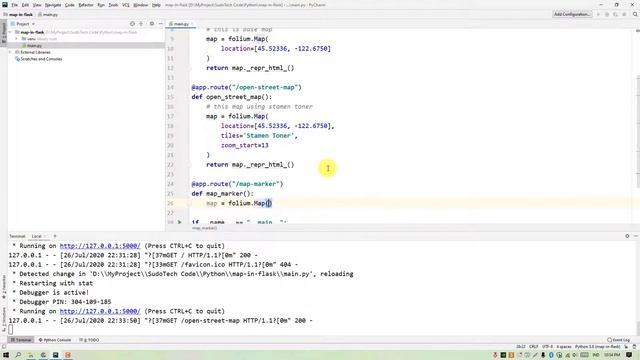
Task: Click 'Debugger PIN: 304-109-185' text
Action: tap(65, 302)
